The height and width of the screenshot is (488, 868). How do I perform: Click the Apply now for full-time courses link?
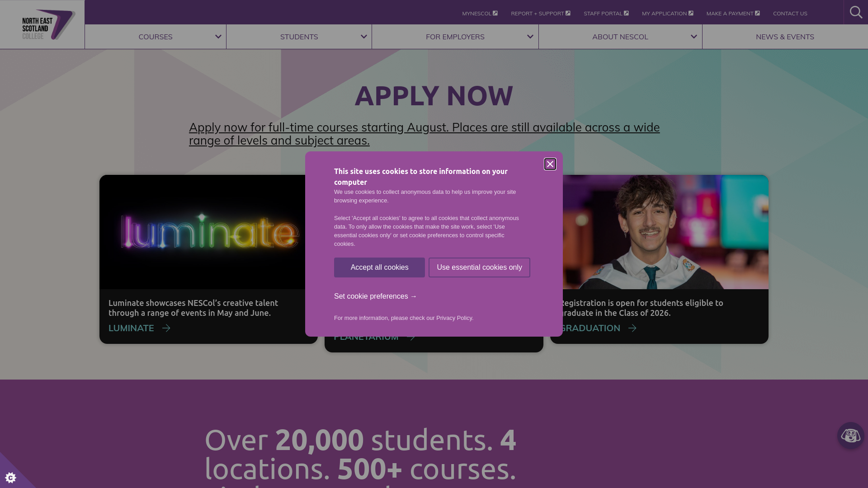click(424, 134)
